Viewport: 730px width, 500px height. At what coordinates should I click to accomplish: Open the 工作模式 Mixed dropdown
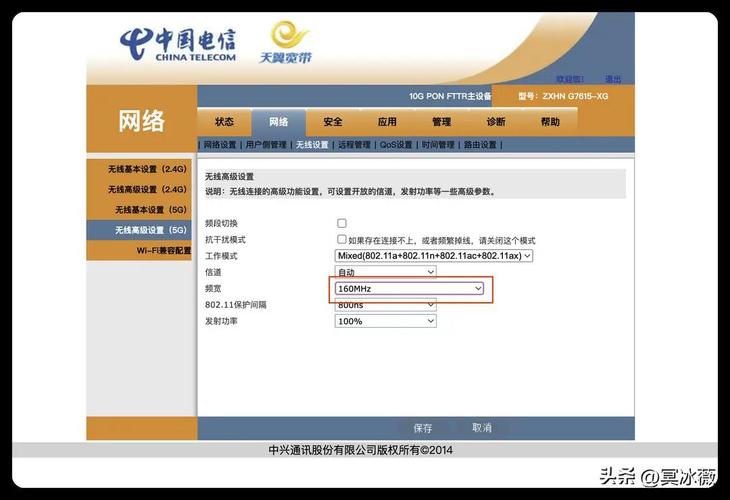pyautogui.click(x=433, y=256)
